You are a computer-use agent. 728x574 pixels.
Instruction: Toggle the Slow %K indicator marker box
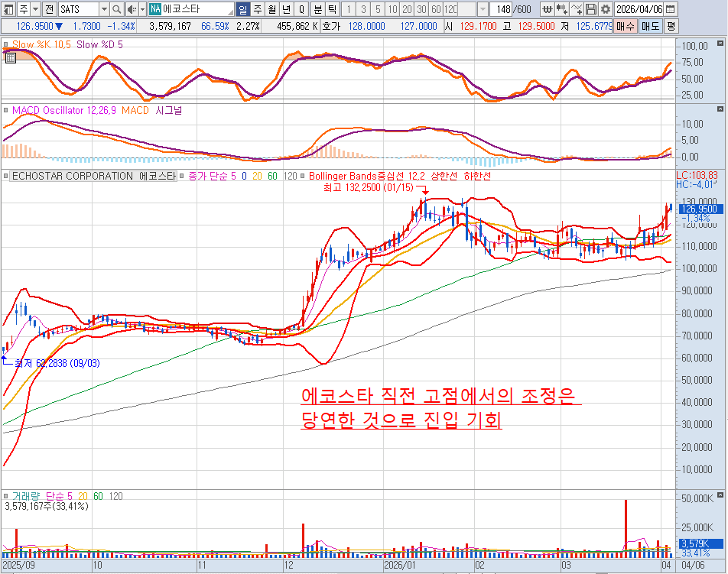(7, 45)
